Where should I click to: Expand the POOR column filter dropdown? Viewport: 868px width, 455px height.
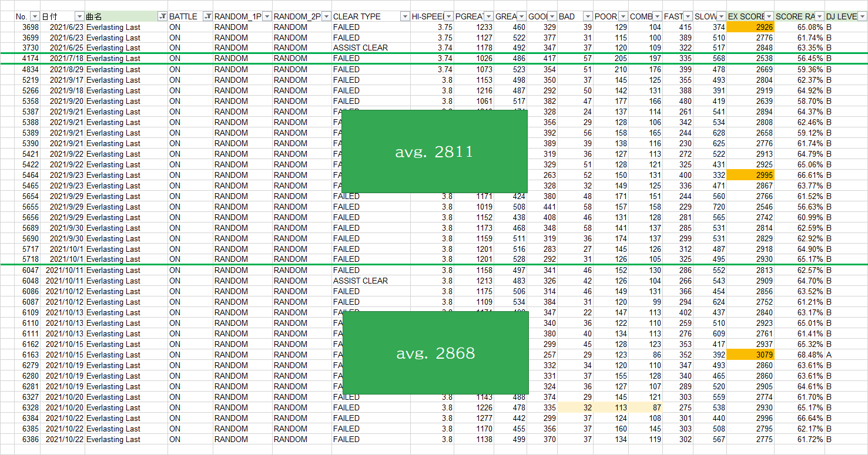coord(623,16)
